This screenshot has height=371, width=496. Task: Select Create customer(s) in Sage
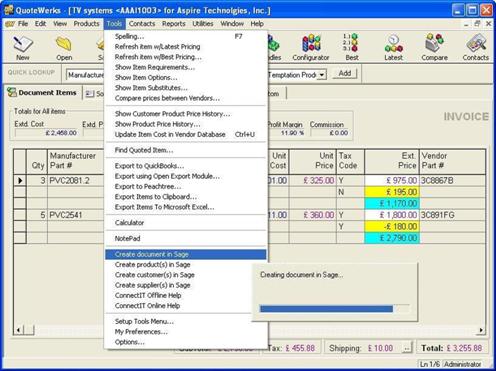tap(179, 275)
